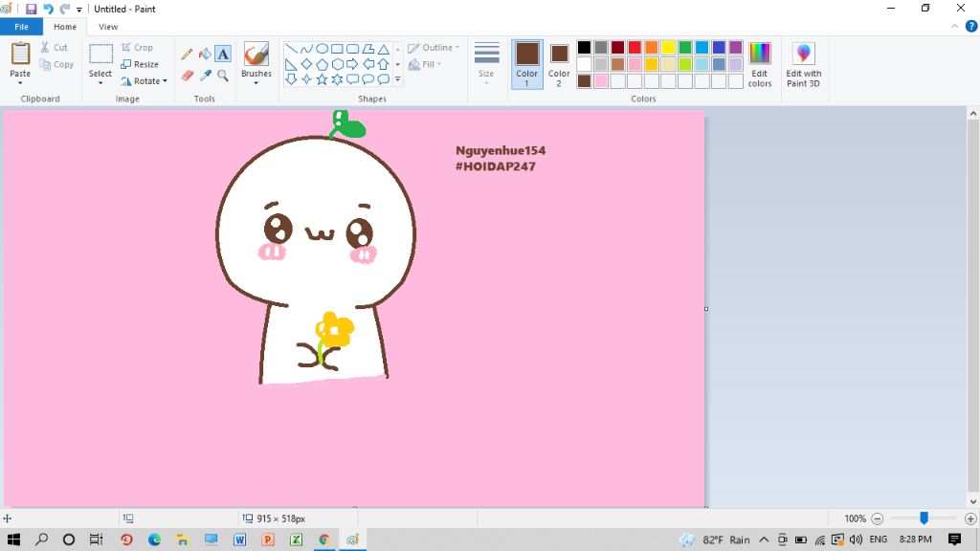Choose the Rounded rectangle shape
980x551 pixels.
(x=352, y=49)
